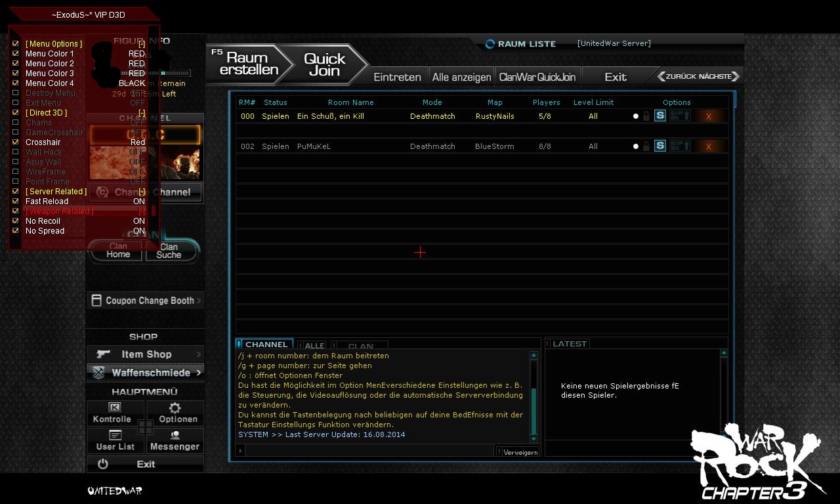The height and width of the screenshot is (504, 840).
Task: Toggle the Menu Color 1 checkbox
Action: pyautogui.click(x=16, y=54)
